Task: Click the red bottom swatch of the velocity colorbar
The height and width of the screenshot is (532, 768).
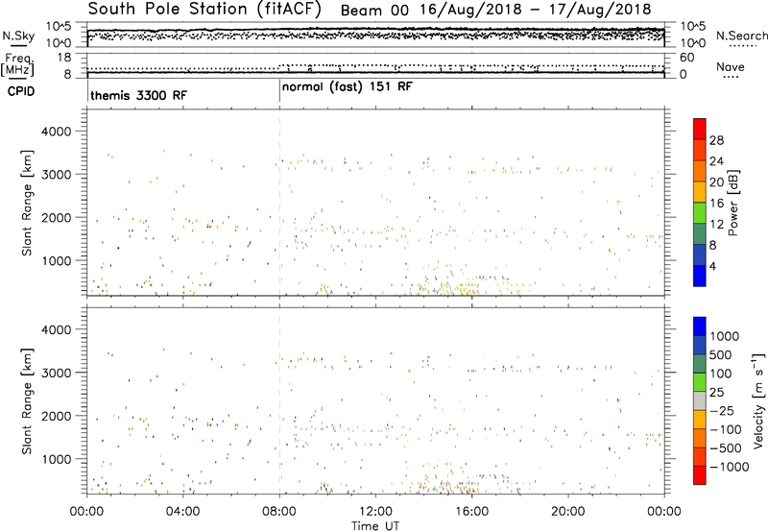Action: [700, 475]
